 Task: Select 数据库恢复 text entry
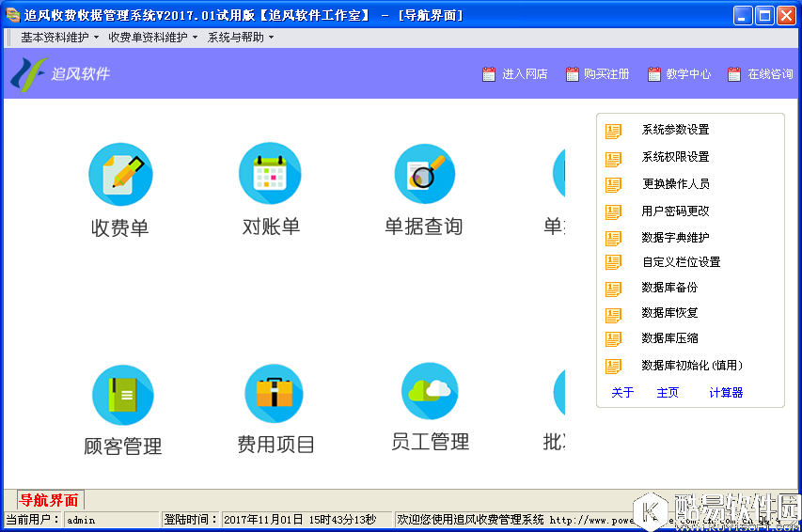(x=669, y=313)
